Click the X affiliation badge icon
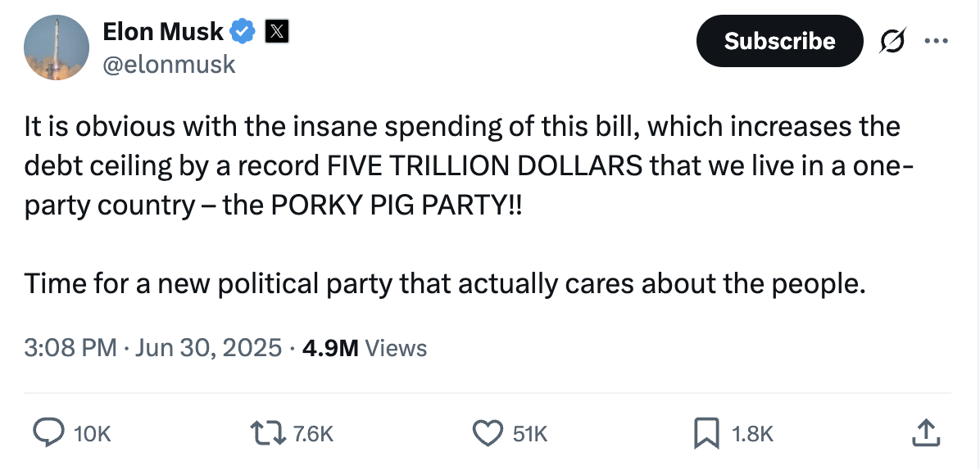The height and width of the screenshot is (470, 980). click(x=277, y=32)
